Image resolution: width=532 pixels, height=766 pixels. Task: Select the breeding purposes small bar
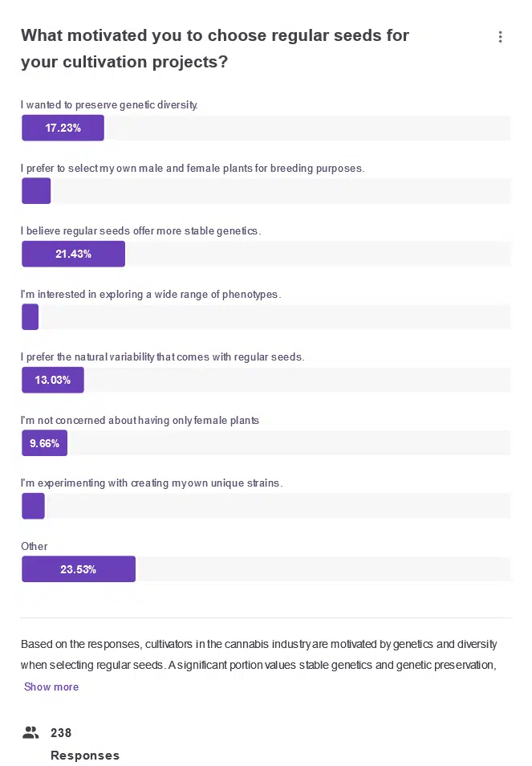click(x=35, y=190)
